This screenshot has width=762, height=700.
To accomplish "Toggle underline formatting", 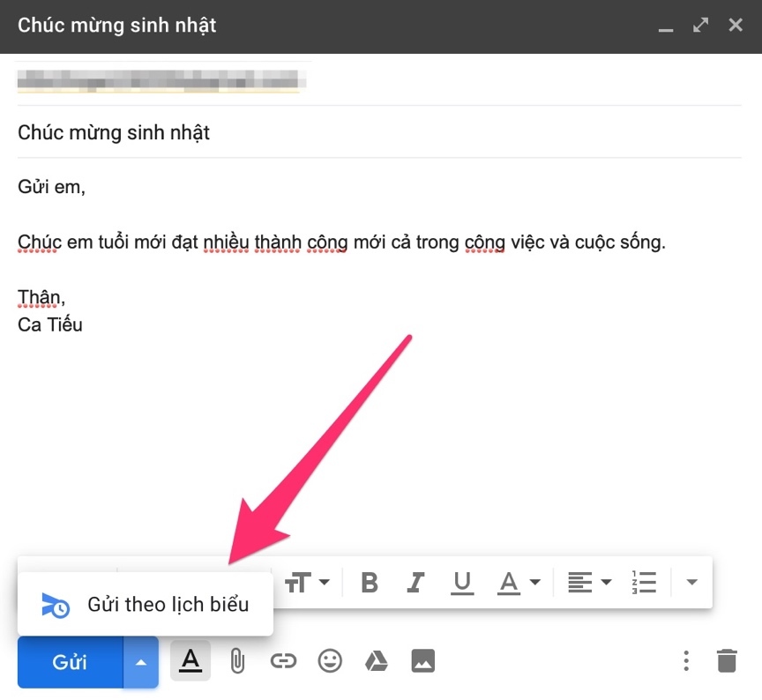I will click(461, 582).
